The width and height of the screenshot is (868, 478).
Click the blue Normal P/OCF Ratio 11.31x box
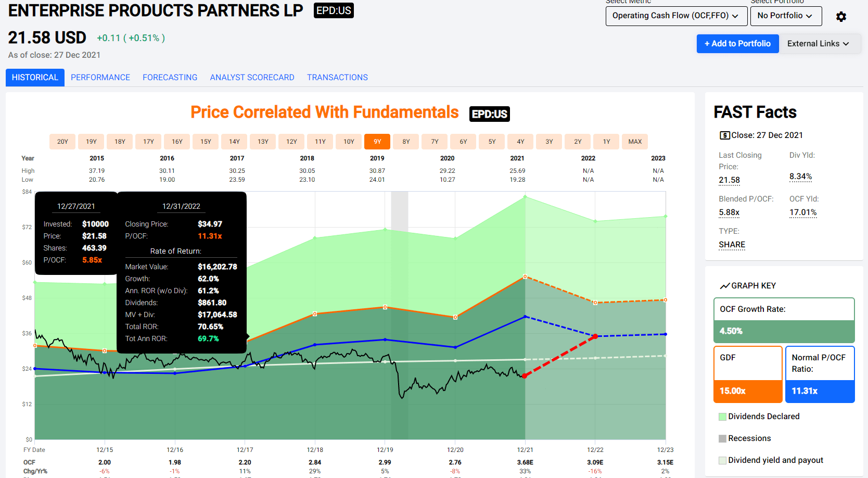[820, 391]
